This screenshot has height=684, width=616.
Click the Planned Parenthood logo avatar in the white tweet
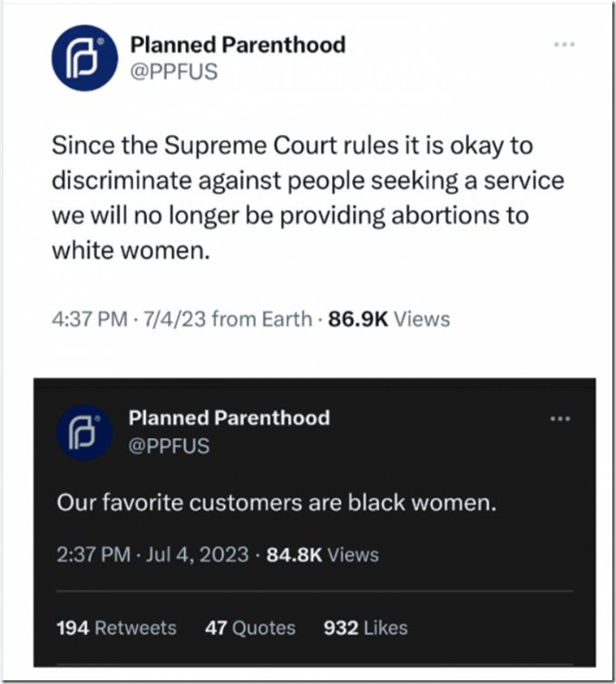point(84,57)
